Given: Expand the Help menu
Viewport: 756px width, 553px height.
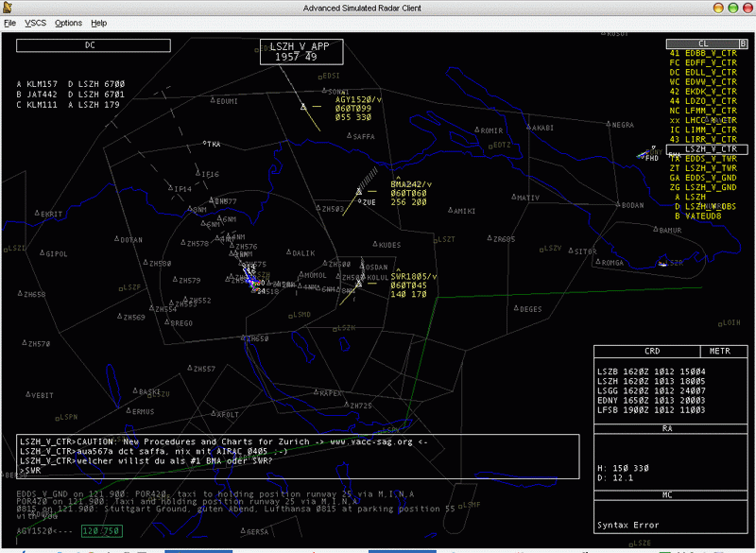Looking at the screenshot, I should 98,23.
